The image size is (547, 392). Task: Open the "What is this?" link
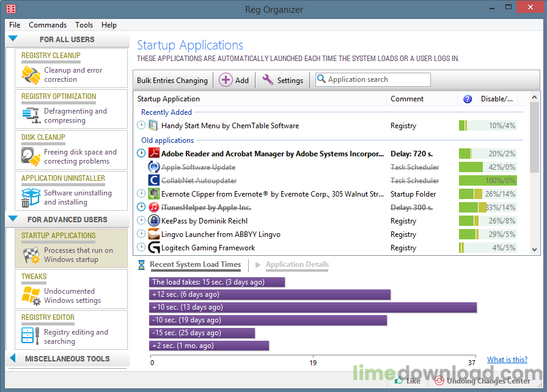[x=507, y=360]
